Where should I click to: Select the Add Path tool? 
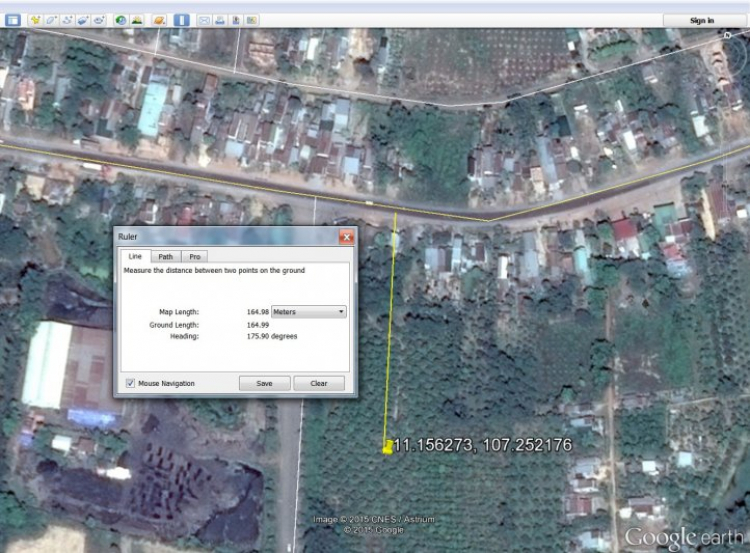pos(67,20)
